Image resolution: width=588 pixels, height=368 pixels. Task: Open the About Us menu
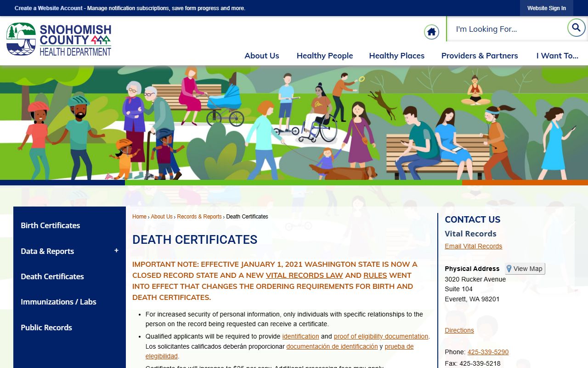click(262, 56)
